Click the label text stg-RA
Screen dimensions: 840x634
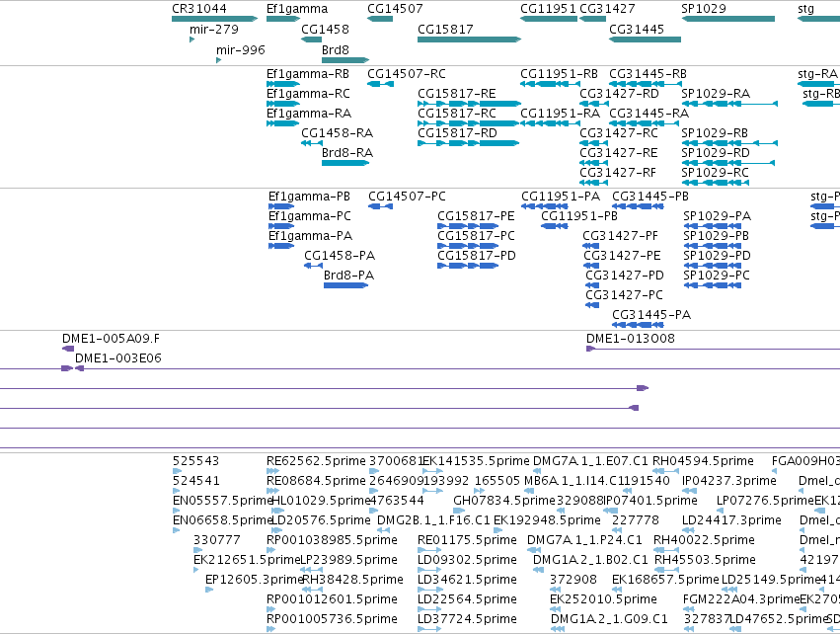pos(817,73)
